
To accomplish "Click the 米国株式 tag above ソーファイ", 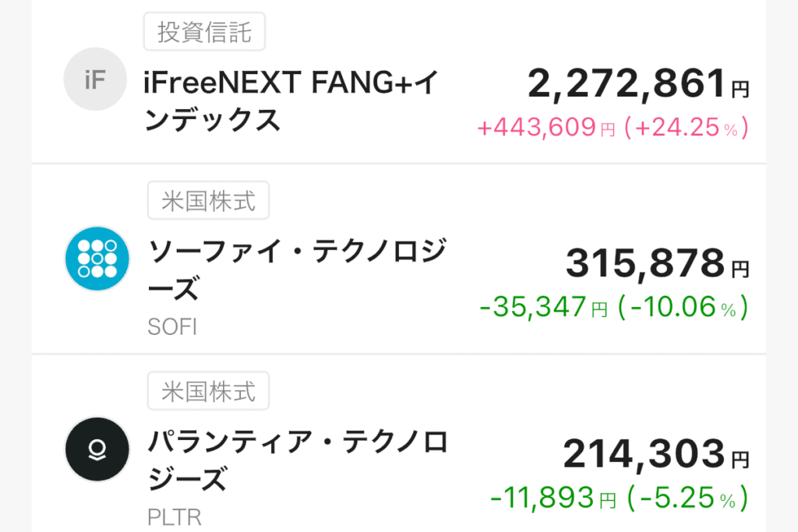I will [208, 201].
